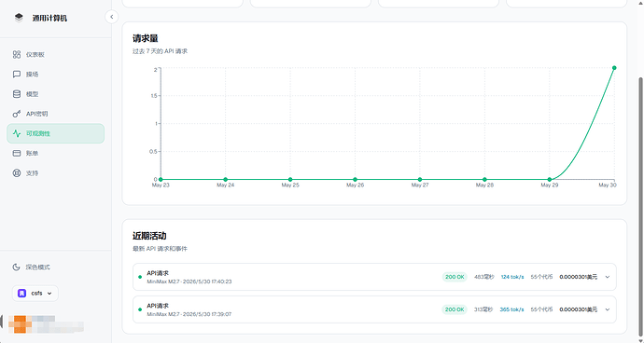
Task: Click the MiniMax M2.7 - 2026/5/30 17:40:23 text
Action: pyautogui.click(x=189, y=281)
